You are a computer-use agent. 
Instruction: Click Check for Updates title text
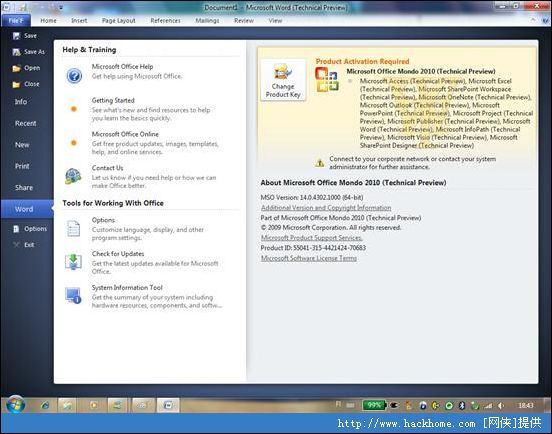[118, 254]
